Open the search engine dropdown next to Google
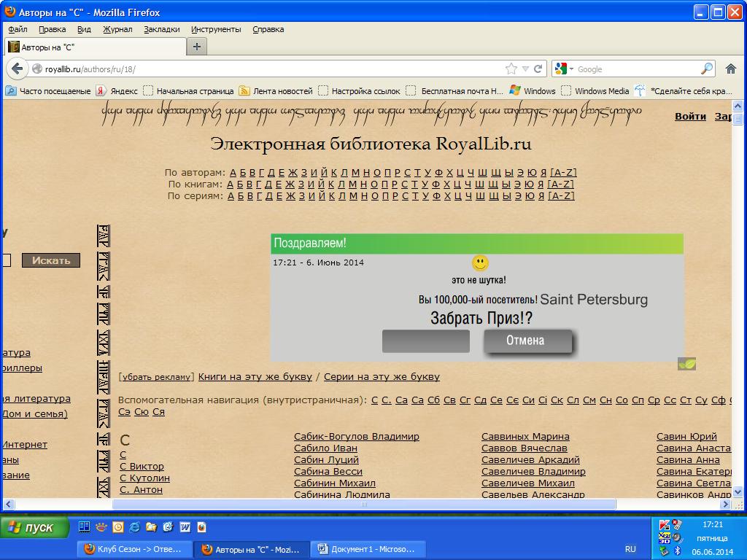747x560 pixels. pos(572,69)
